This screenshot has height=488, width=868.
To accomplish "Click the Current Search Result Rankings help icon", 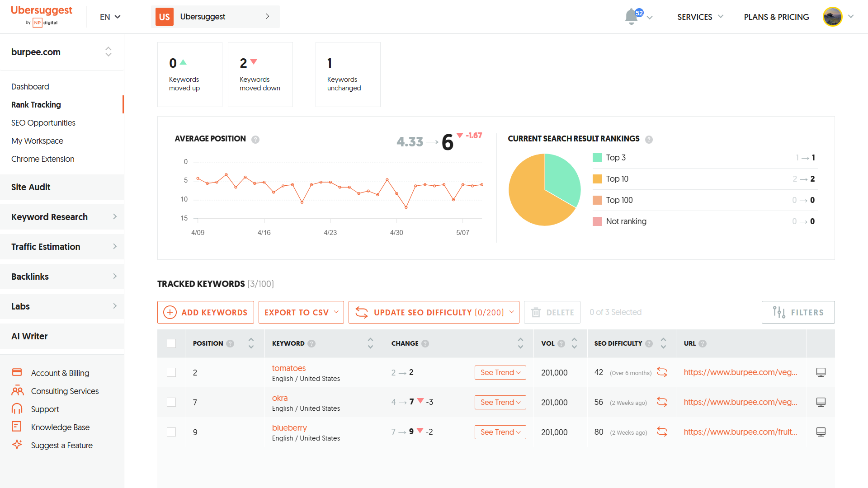I will [x=649, y=139].
